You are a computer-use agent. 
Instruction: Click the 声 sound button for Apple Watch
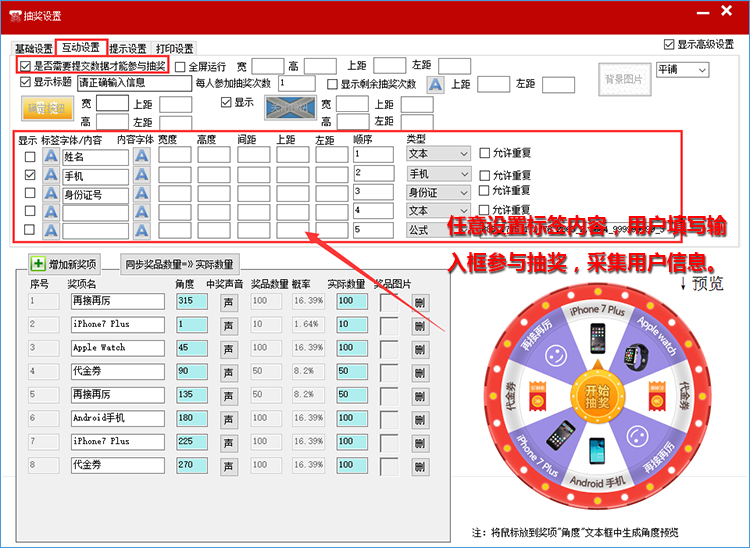click(228, 348)
